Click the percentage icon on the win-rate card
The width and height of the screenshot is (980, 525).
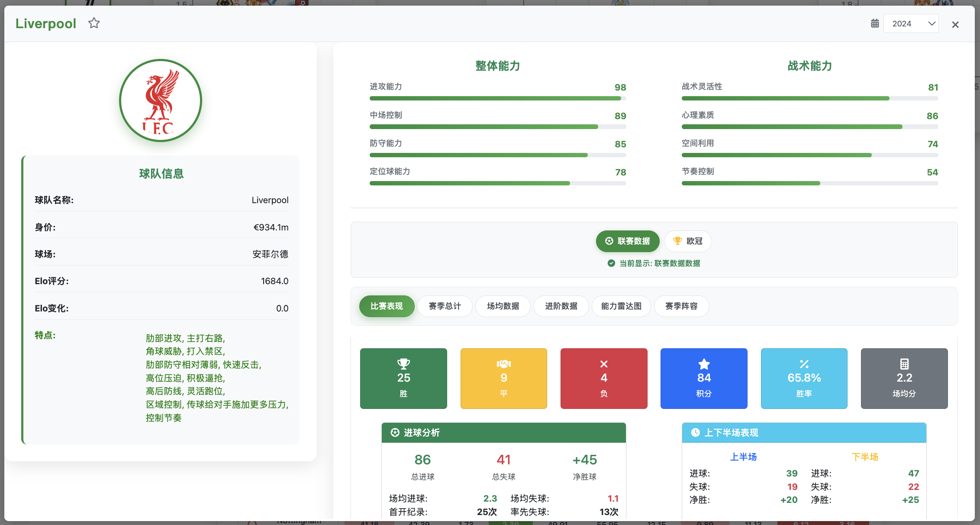[804, 364]
